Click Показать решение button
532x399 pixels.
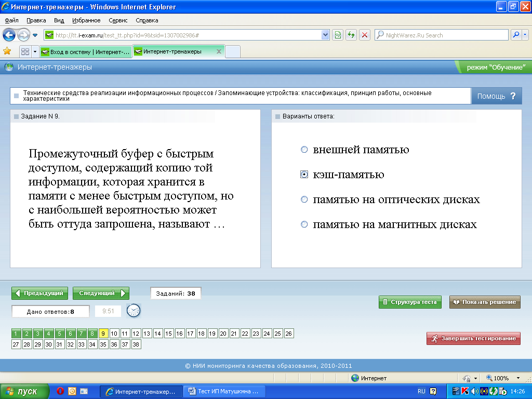click(x=485, y=302)
